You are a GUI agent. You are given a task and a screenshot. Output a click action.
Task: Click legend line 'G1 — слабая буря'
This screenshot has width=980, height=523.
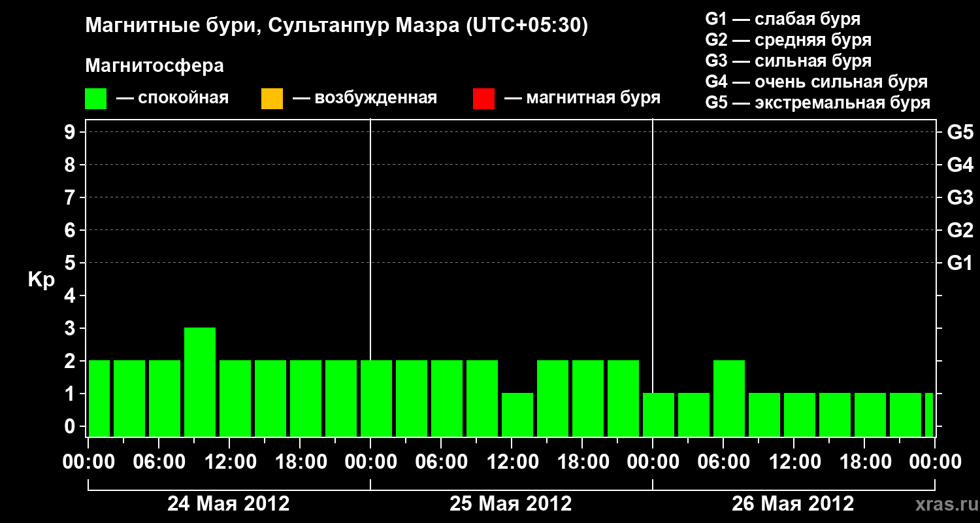point(783,19)
